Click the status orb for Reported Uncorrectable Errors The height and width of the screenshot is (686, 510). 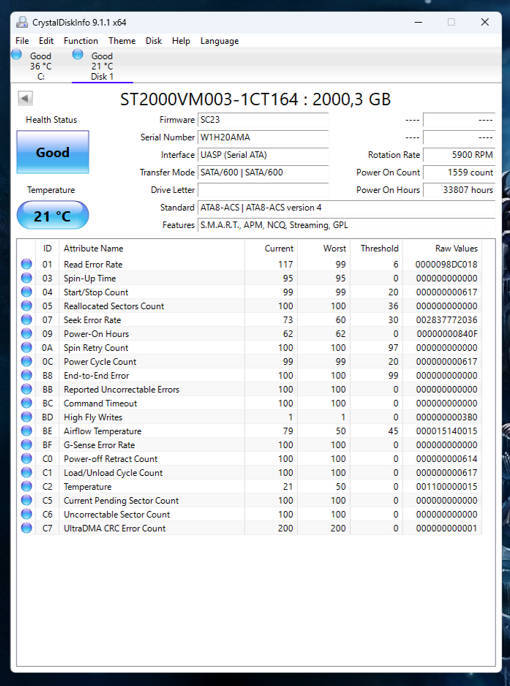point(27,389)
